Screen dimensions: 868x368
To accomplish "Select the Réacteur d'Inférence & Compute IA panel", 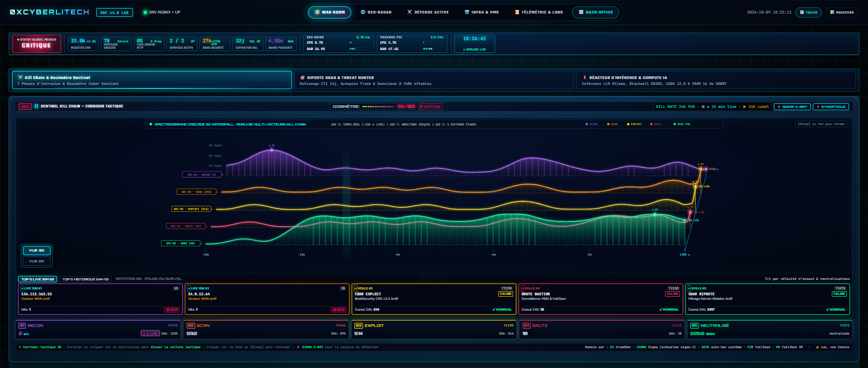I will pos(716,80).
